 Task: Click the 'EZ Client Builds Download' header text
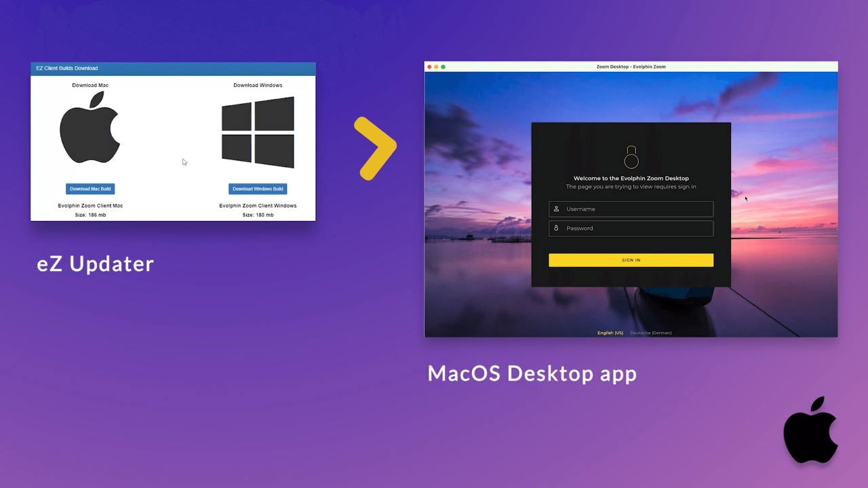coord(67,68)
